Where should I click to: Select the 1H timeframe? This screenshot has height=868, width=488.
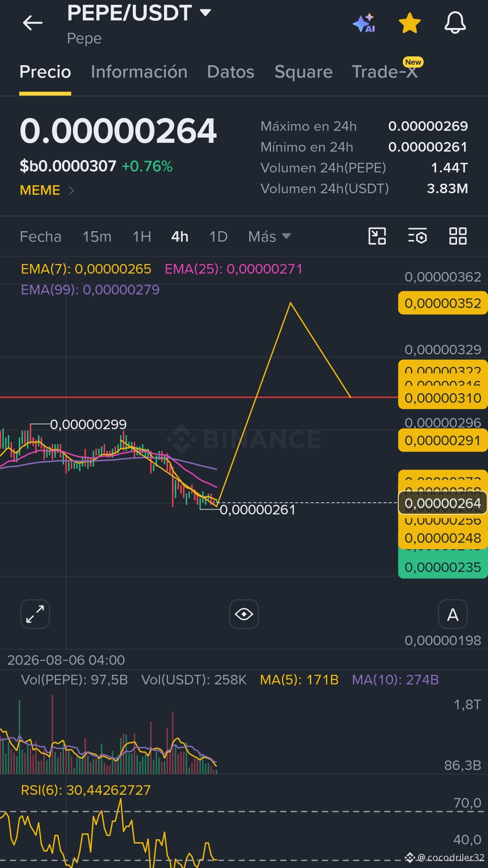click(142, 237)
